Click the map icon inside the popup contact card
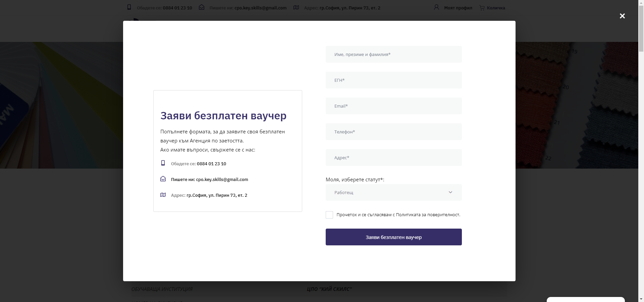Image resolution: width=644 pixels, height=302 pixels. pyautogui.click(x=163, y=195)
